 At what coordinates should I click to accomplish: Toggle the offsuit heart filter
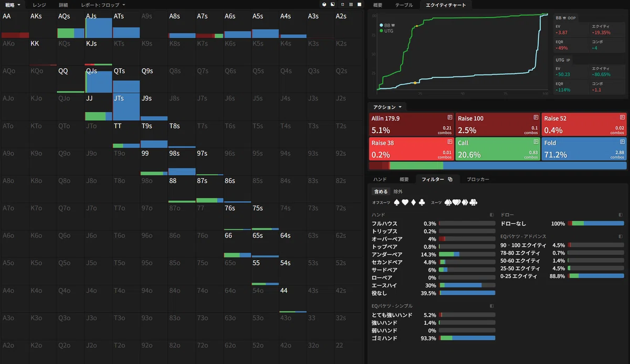[x=405, y=202]
